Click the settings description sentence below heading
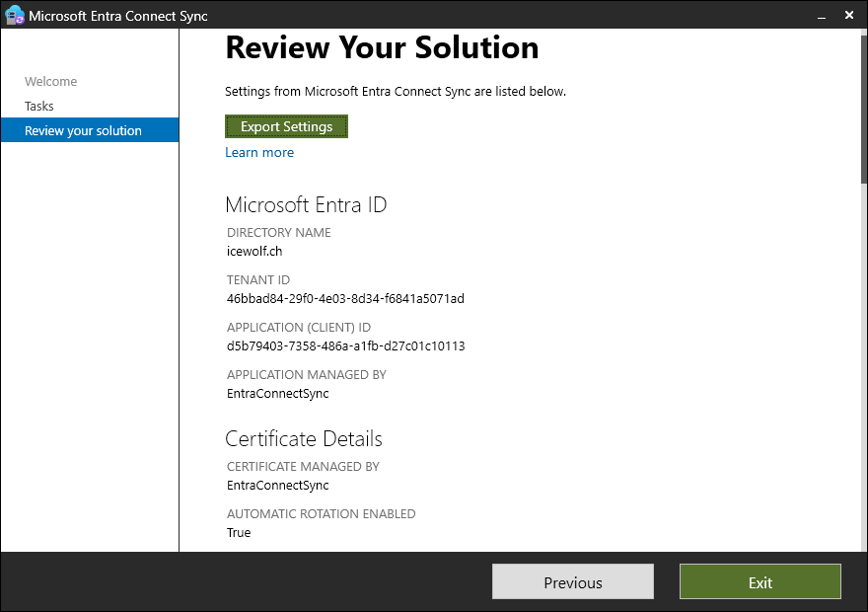This screenshot has height=612, width=868. 396,91
